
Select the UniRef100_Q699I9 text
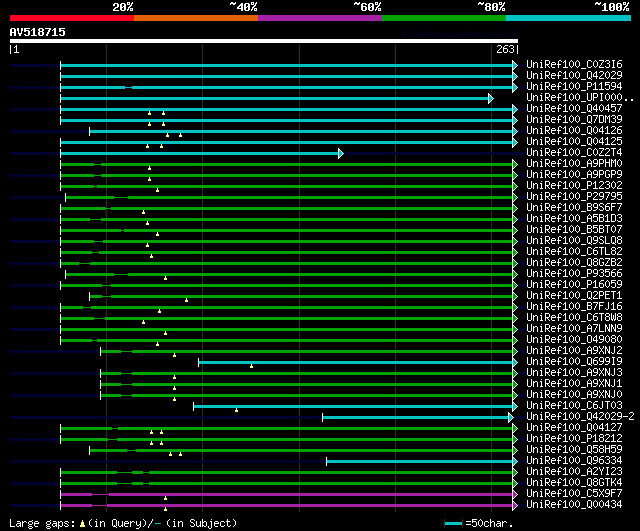(574, 362)
